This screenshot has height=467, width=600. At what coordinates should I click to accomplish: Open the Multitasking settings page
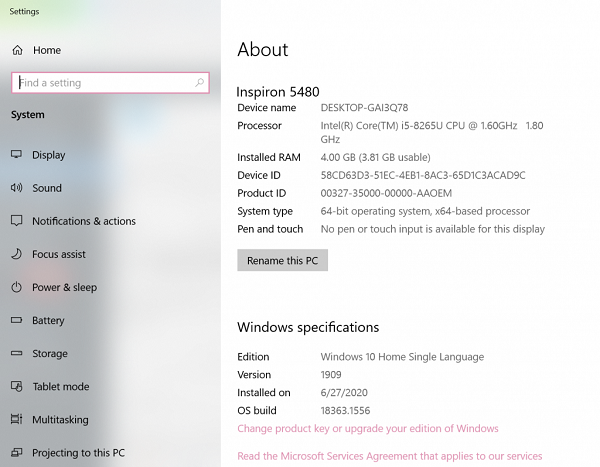click(x=60, y=420)
